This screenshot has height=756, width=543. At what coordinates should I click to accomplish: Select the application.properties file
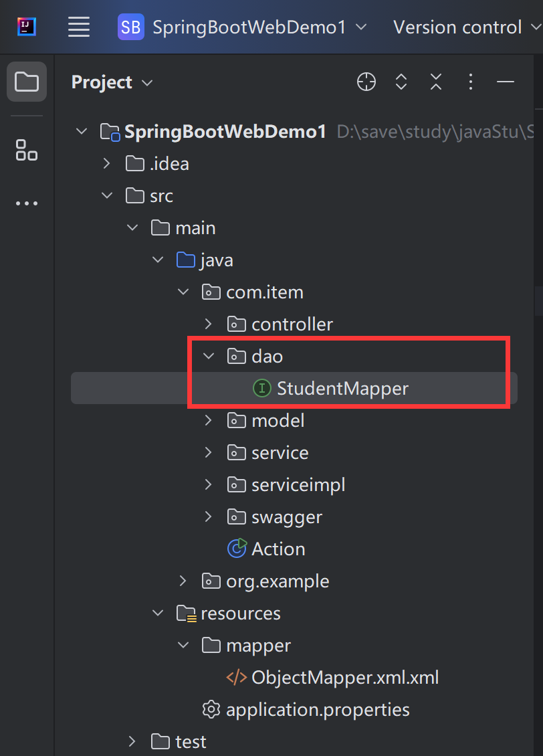317,710
